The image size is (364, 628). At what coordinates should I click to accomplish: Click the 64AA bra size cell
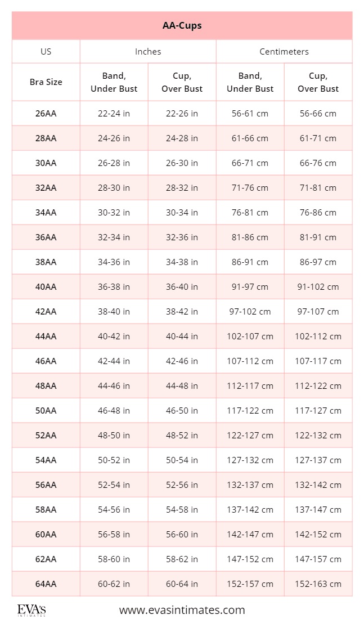[x=46, y=584]
